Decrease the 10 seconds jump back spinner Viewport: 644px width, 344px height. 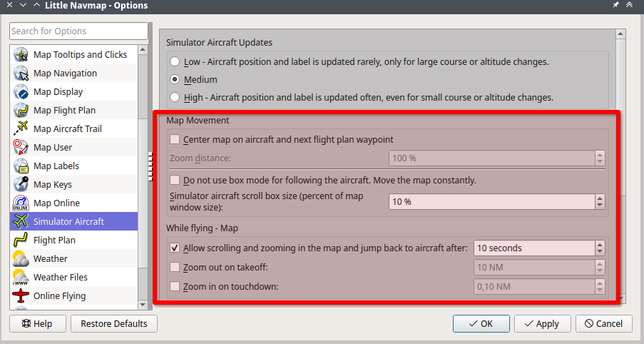point(600,252)
